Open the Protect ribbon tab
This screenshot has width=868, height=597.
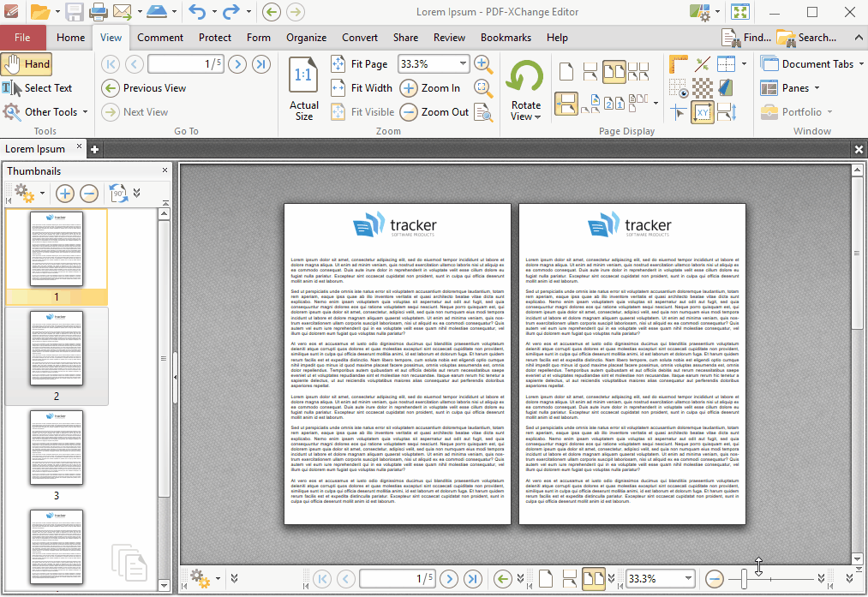click(215, 38)
